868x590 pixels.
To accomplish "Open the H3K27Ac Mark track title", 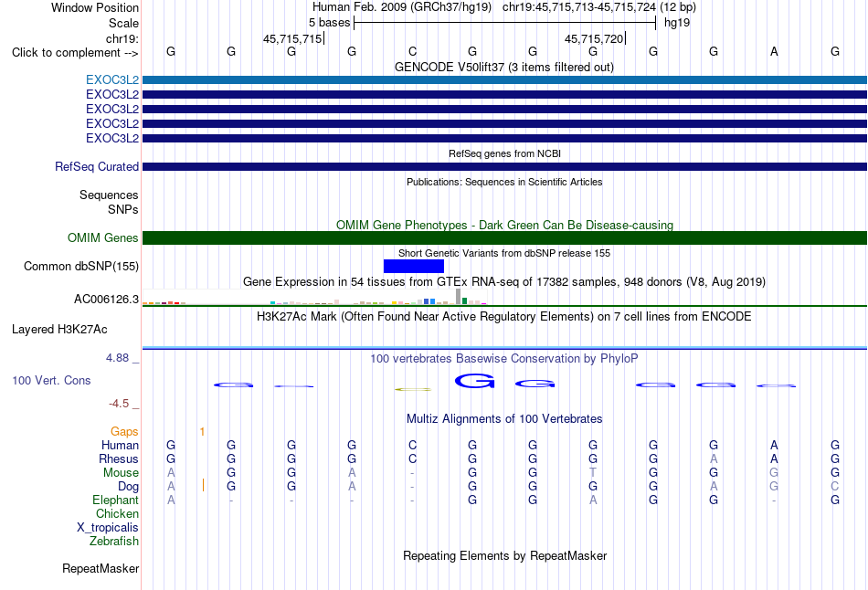I will click(504, 317).
